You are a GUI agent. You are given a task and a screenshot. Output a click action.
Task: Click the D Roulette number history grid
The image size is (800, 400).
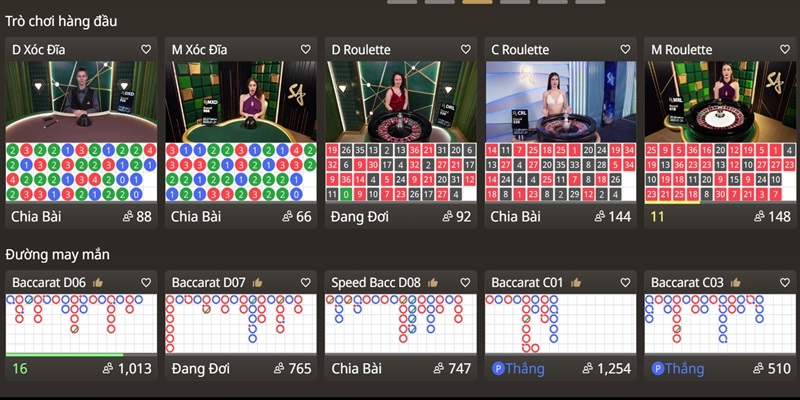click(400, 172)
